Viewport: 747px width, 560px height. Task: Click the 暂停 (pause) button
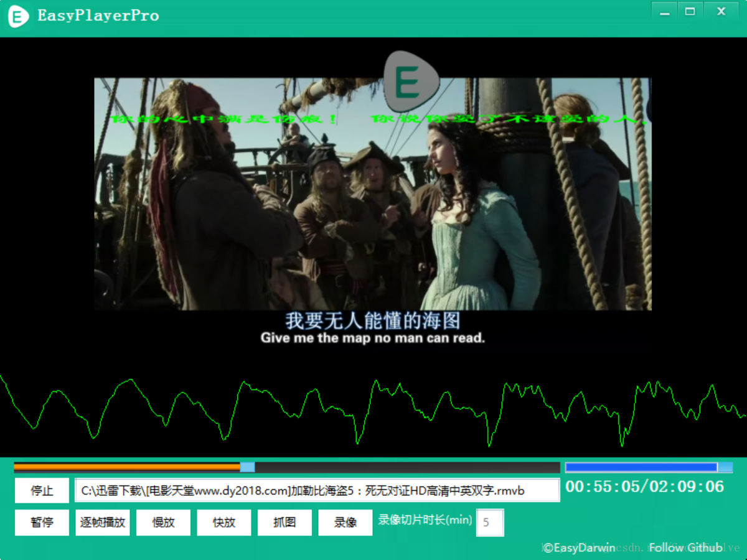[42, 523]
